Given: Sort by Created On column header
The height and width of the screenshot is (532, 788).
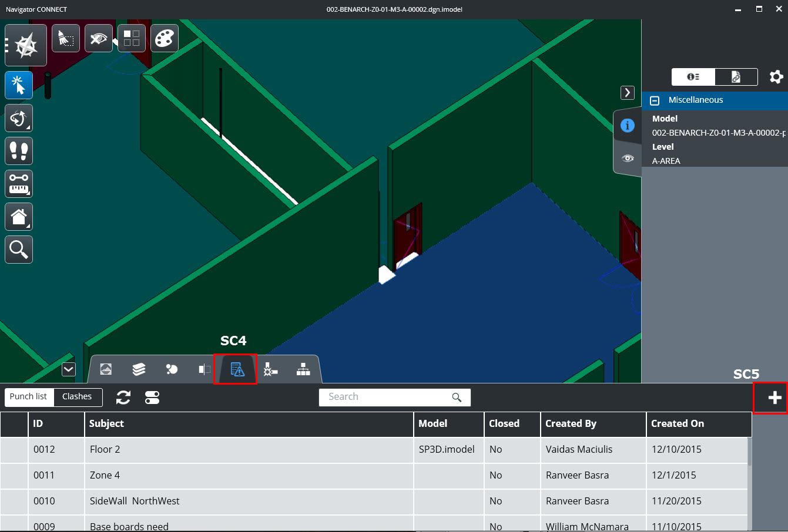Looking at the screenshot, I should point(699,424).
